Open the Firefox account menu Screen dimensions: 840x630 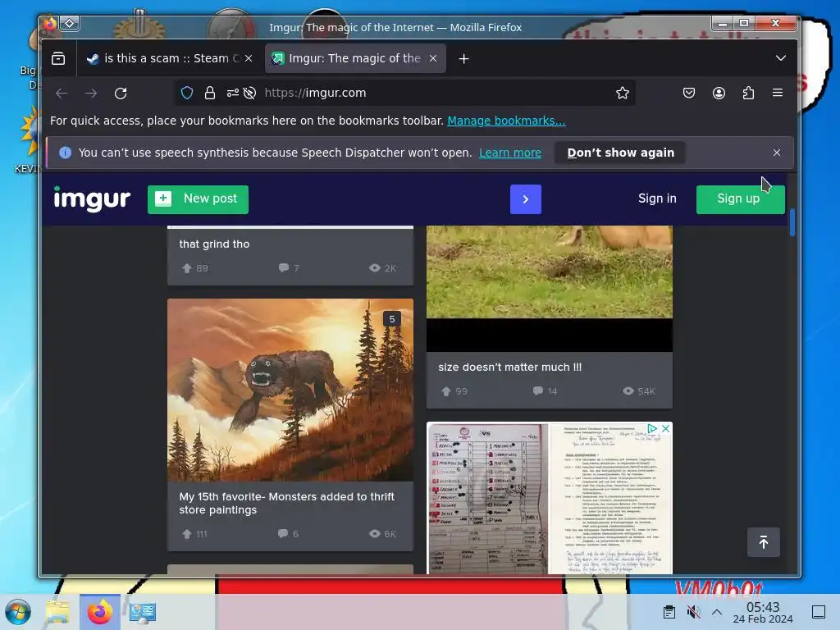719,94
